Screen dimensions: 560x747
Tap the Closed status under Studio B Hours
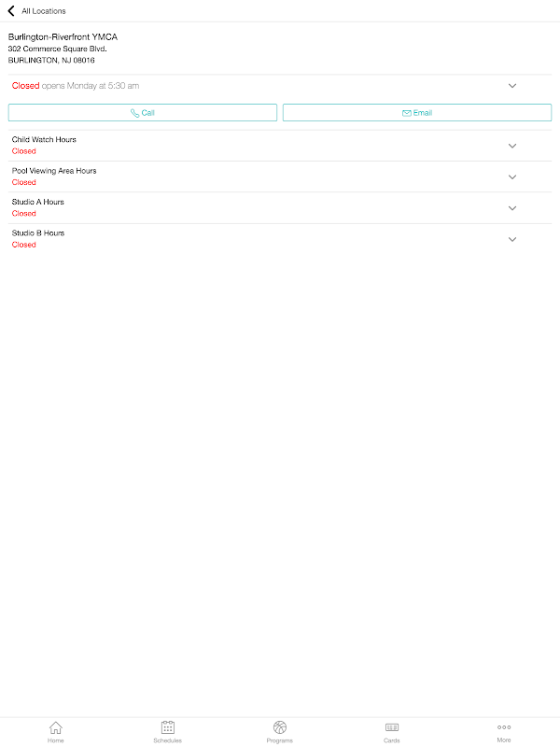click(24, 245)
